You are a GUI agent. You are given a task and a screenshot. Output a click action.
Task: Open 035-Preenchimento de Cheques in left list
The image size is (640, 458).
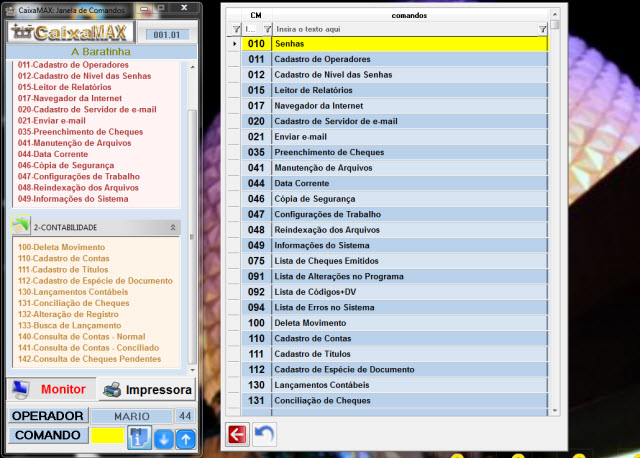[80, 132]
